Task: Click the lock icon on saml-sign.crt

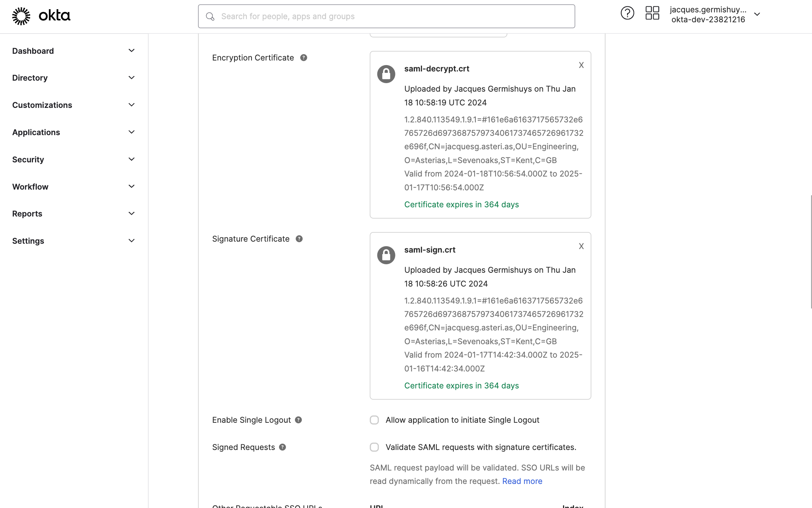Action: click(x=386, y=255)
